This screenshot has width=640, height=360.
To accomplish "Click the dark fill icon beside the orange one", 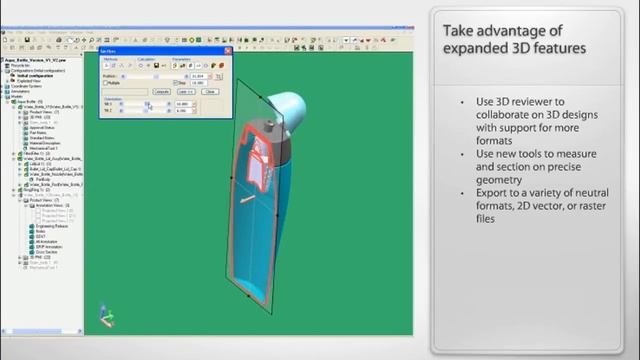I will (213, 66).
